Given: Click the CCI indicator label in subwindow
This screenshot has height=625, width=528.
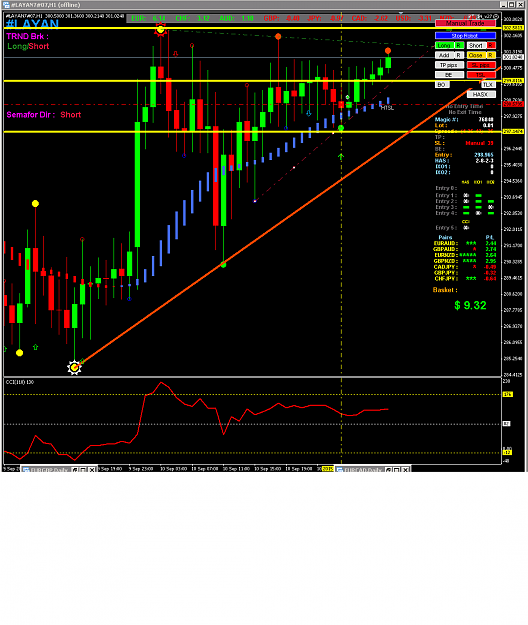Looking at the screenshot, I should (x=20, y=382).
